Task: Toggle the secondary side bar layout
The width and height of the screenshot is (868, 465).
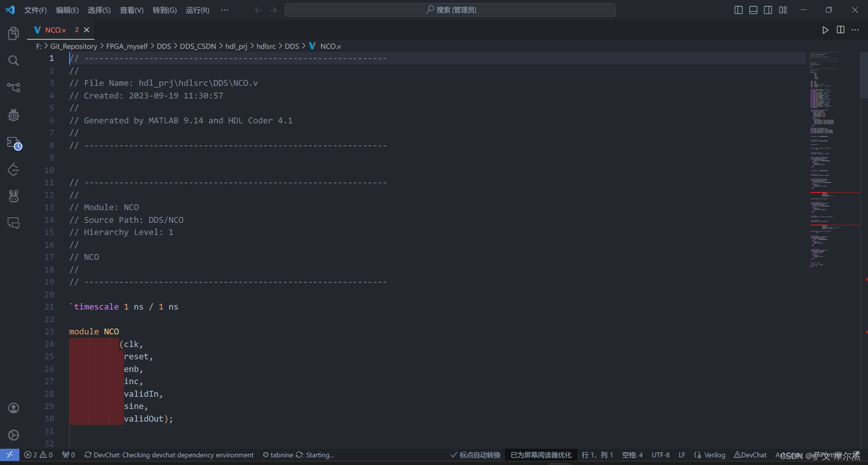Action: pyautogui.click(x=768, y=10)
